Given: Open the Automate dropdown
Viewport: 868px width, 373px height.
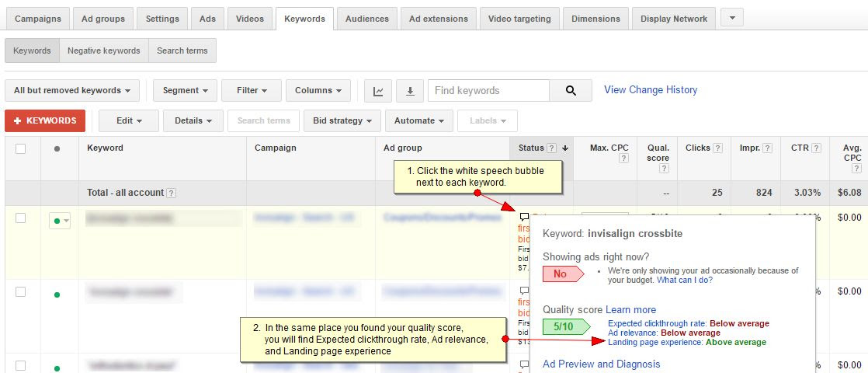Looking at the screenshot, I should [x=419, y=120].
